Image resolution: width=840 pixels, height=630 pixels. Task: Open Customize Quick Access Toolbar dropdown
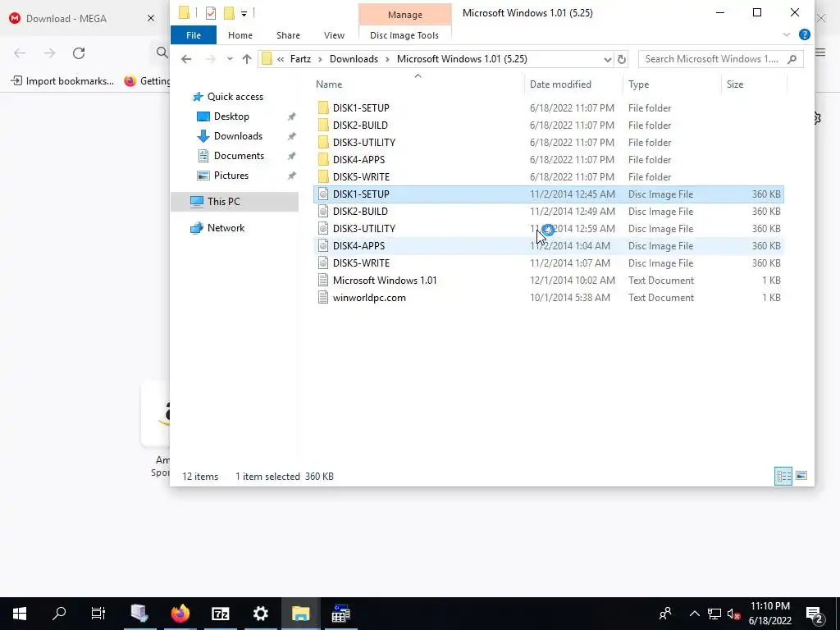click(244, 13)
